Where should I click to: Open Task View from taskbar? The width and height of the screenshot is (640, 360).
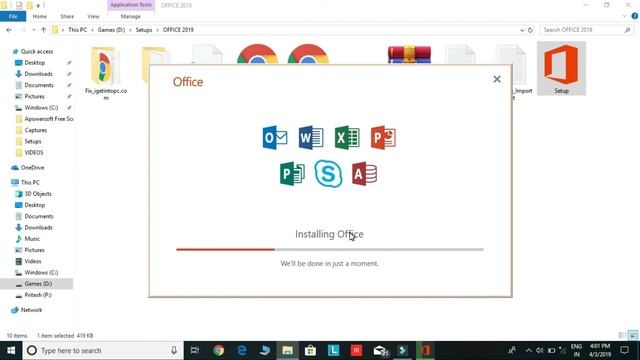(x=195, y=350)
